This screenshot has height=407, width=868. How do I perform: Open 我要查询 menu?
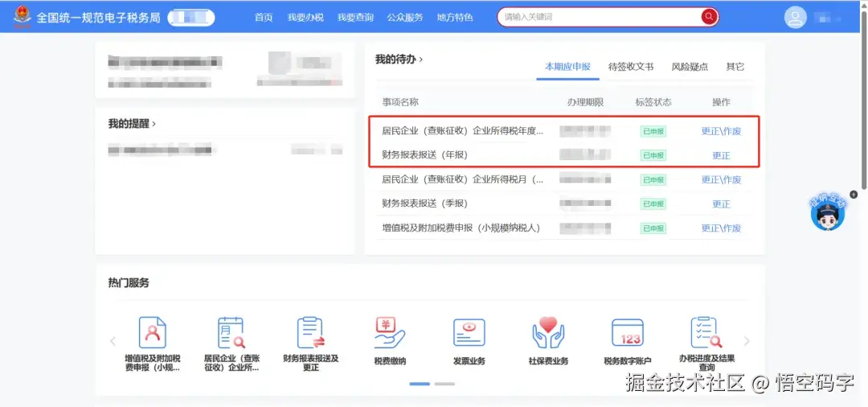pyautogui.click(x=355, y=17)
